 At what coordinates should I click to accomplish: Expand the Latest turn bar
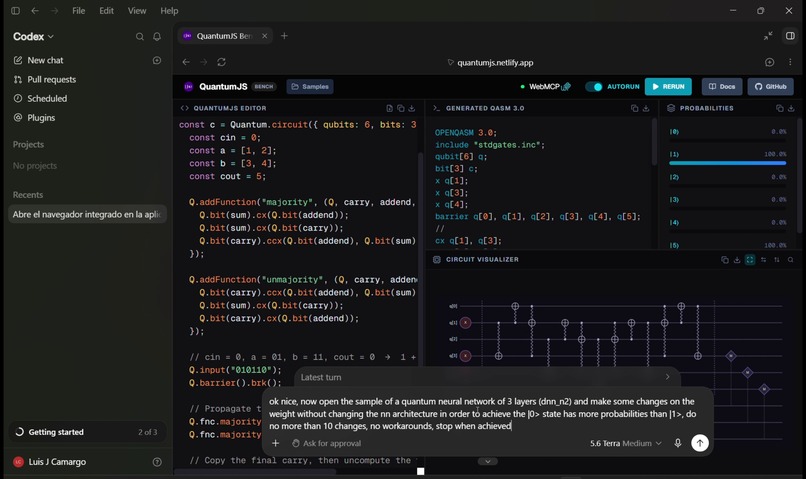point(487,377)
